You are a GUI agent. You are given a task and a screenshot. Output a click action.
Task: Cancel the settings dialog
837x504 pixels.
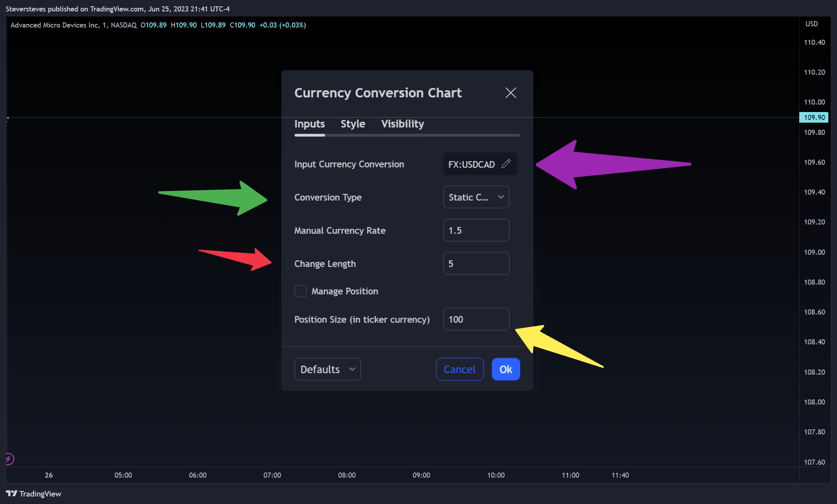click(x=460, y=369)
